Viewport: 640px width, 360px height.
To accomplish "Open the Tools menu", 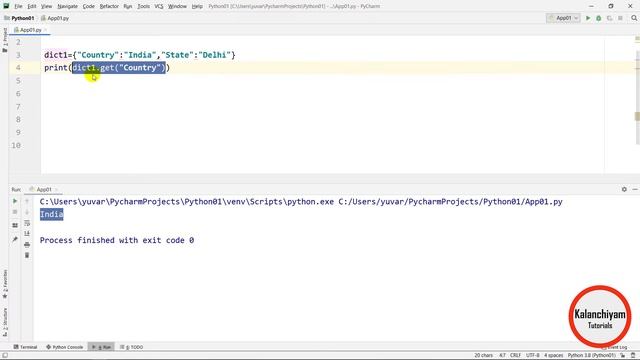I will coord(143,6).
